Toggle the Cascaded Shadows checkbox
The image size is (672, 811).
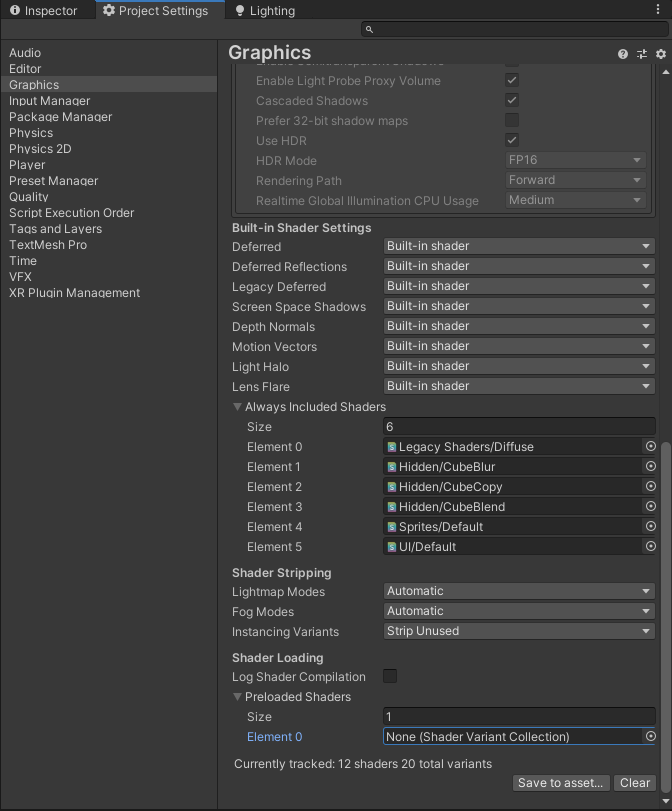point(512,100)
